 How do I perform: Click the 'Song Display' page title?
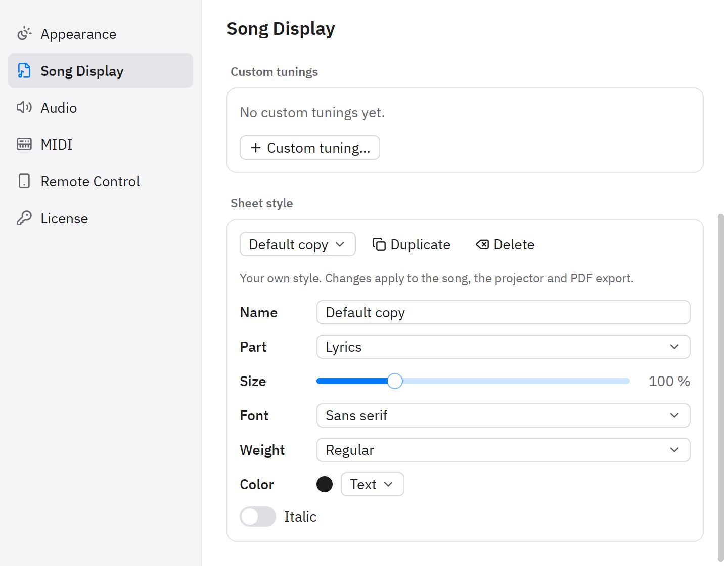(281, 29)
